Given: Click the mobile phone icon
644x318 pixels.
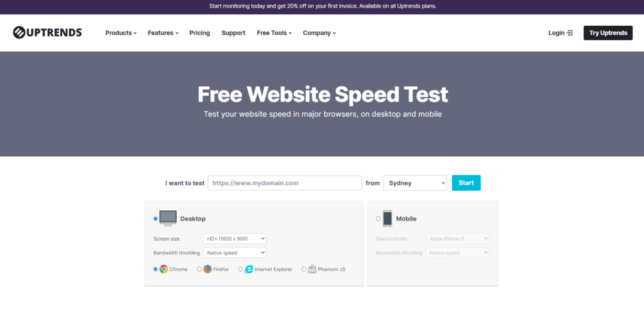Looking at the screenshot, I should pyautogui.click(x=387, y=219).
